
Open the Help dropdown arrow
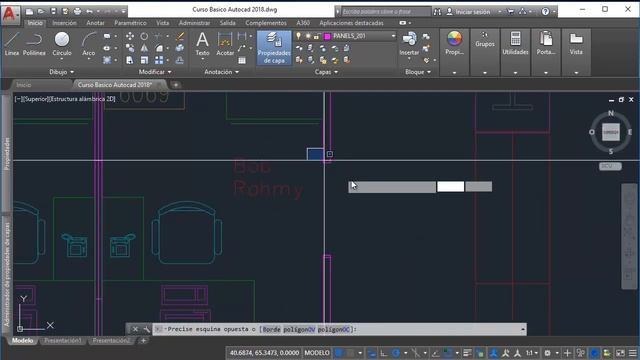tap(554, 12)
